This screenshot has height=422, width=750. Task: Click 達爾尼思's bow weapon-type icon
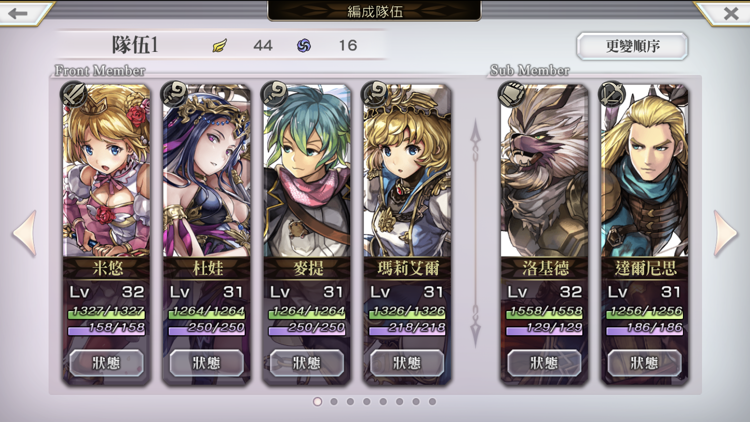(x=613, y=93)
